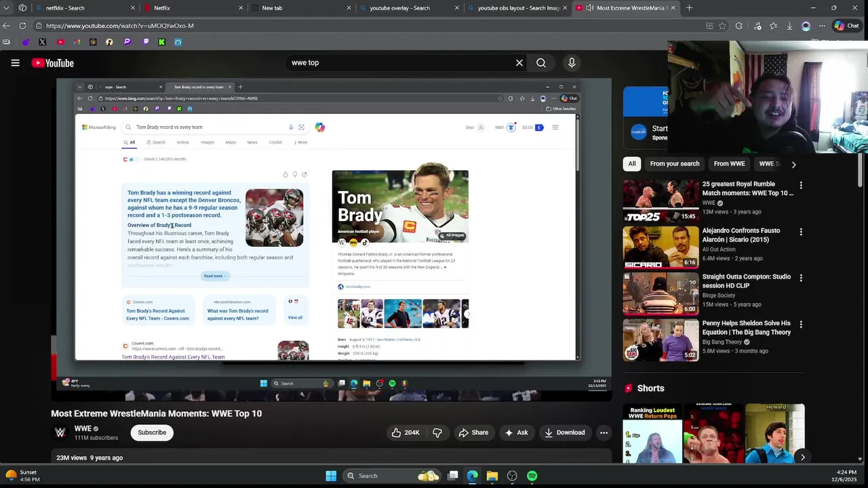This screenshot has width=868, height=488.
Task: Open the Twitch bookmark in favorites bar
Action: (145, 42)
